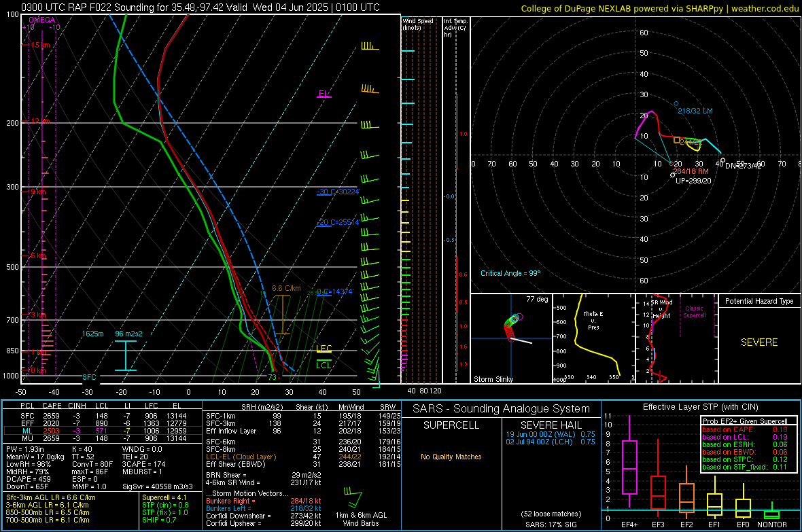The height and width of the screenshot is (532, 802).
Task: Click the 'Critical Angle = 99°' text
Action: (x=510, y=273)
